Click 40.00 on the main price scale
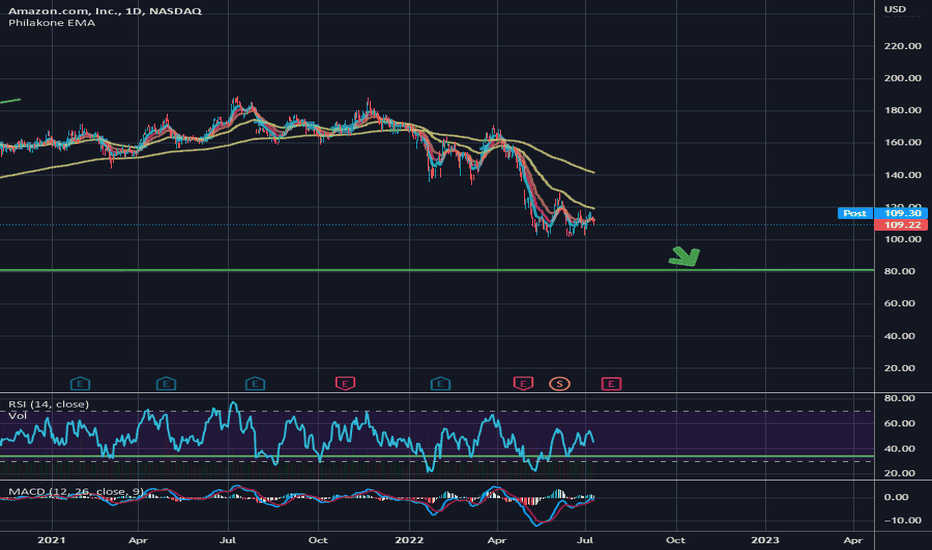932x550 pixels. click(x=900, y=336)
